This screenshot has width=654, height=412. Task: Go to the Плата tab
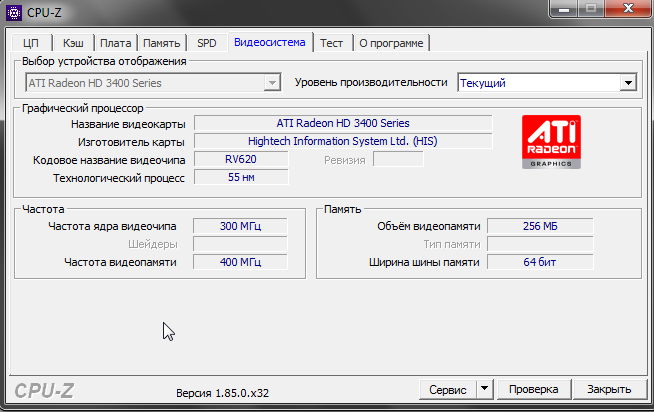[116, 43]
